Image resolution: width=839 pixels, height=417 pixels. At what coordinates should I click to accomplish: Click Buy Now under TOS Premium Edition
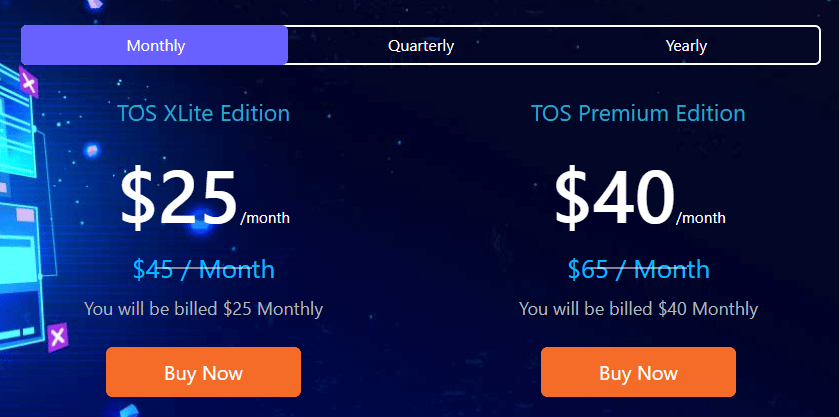point(638,372)
